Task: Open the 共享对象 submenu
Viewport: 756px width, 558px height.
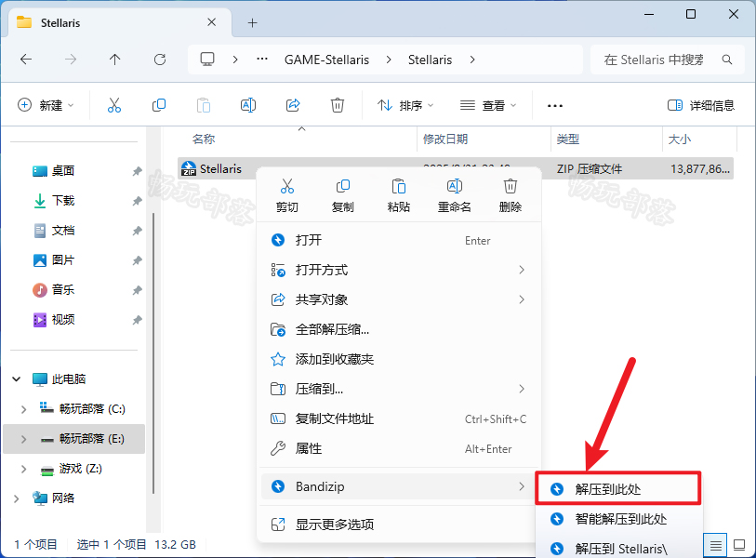Action: pyautogui.click(x=399, y=299)
